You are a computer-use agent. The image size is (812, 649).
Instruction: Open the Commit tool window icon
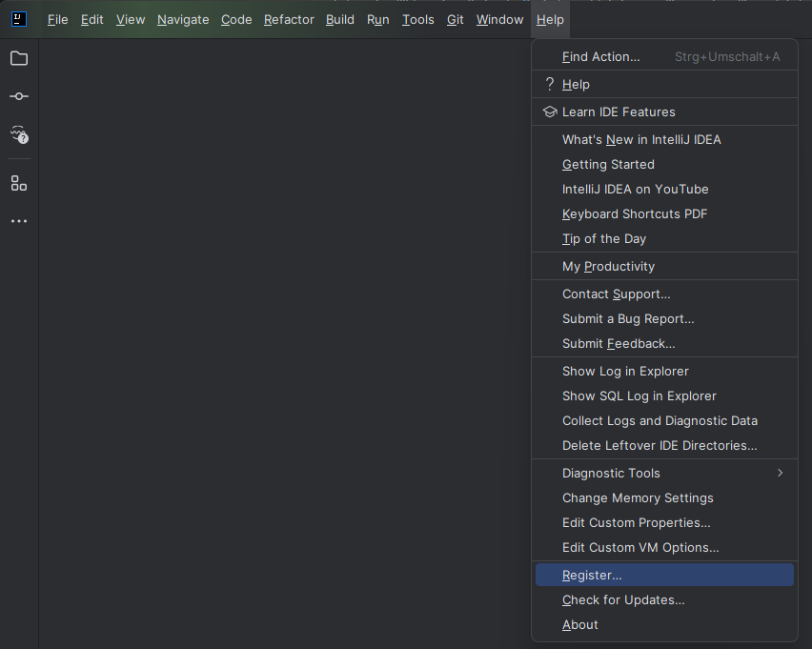pyautogui.click(x=19, y=96)
